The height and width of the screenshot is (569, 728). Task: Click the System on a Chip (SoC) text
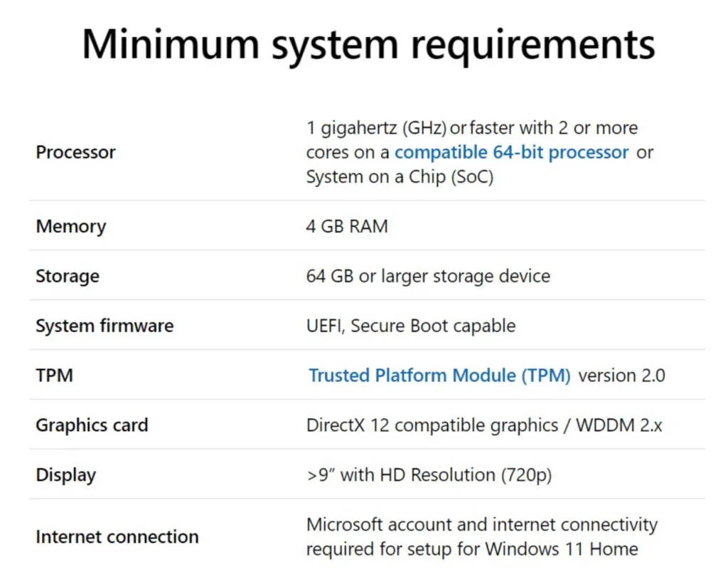coord(400,177)
